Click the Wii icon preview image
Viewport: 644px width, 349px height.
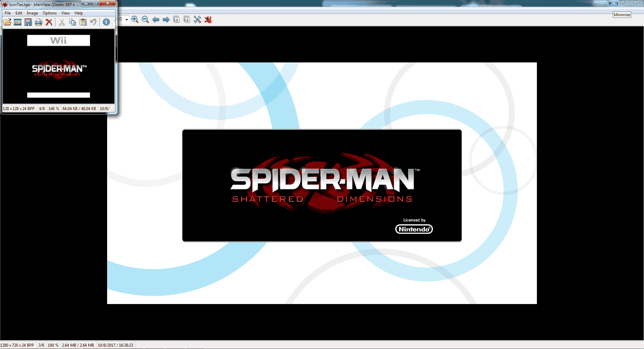(58, 66)
